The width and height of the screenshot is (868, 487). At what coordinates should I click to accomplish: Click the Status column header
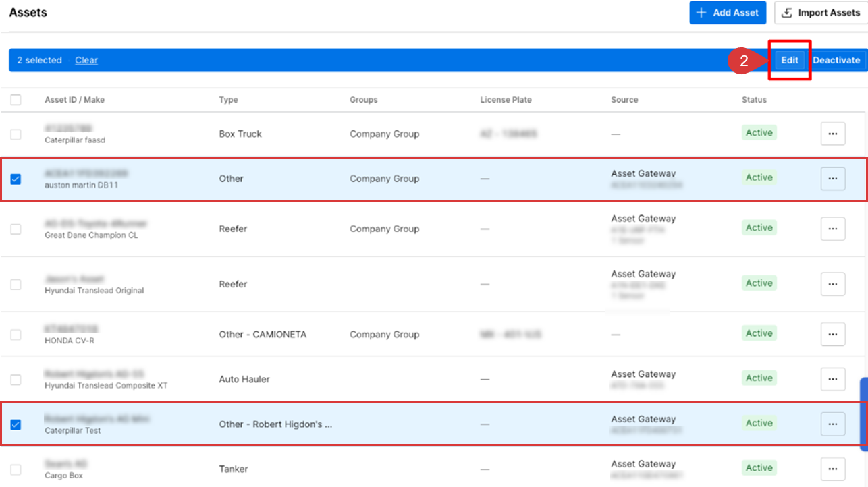click(754, 100)
